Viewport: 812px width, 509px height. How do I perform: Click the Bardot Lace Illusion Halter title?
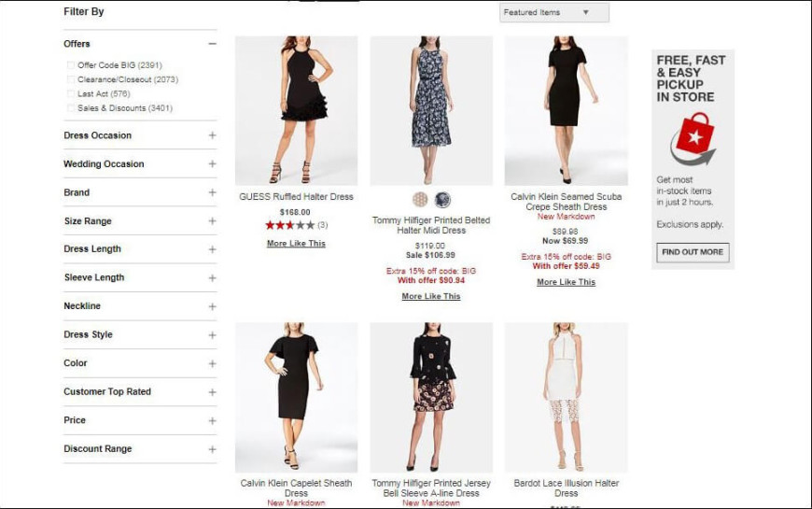566,488
